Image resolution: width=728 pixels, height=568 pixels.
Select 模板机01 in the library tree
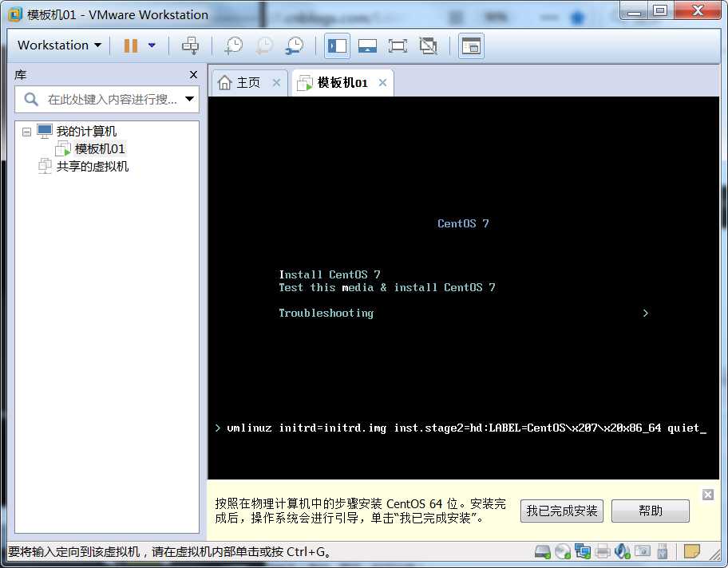100,149
